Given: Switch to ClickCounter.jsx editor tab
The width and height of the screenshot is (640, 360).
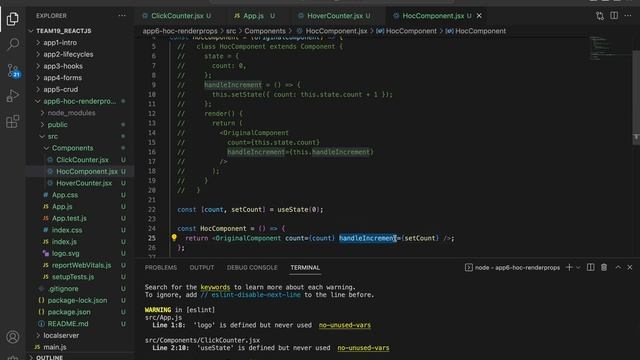Looking at the screenshot, I should [x=177, y=16].
